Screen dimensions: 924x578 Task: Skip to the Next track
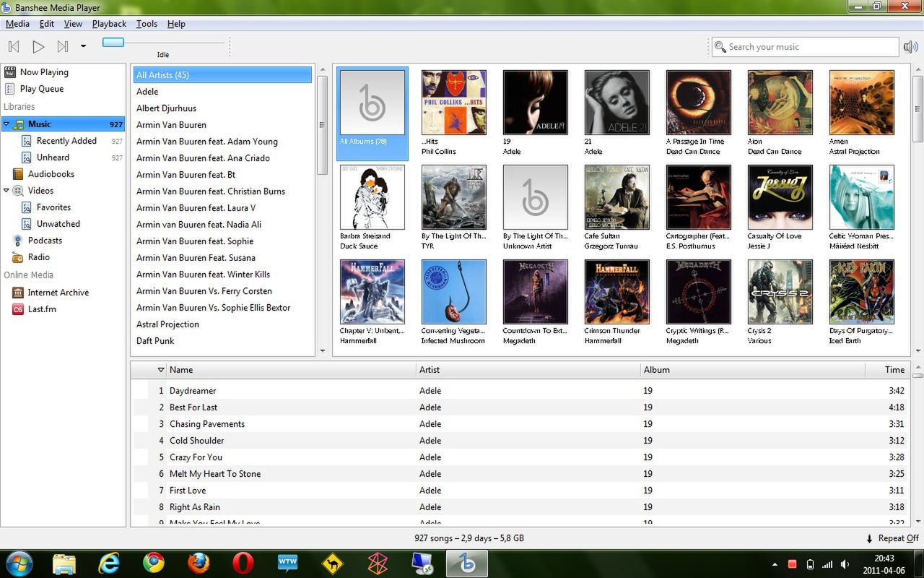63,47
